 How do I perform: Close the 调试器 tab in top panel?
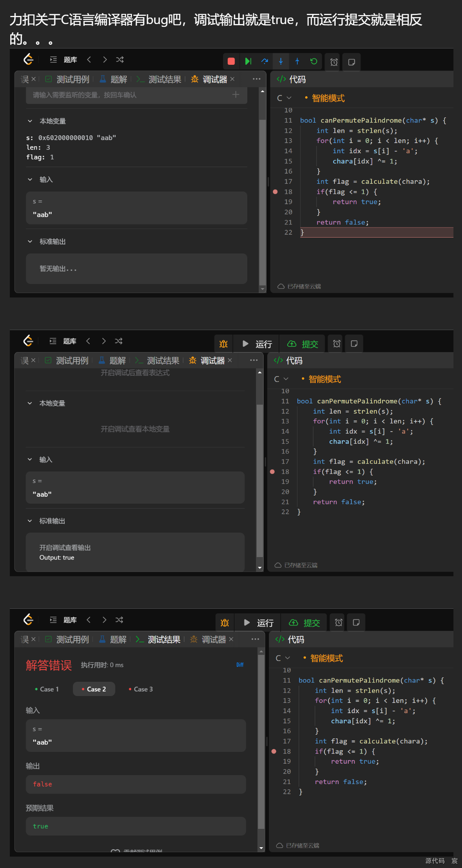[x=232, y=79]
